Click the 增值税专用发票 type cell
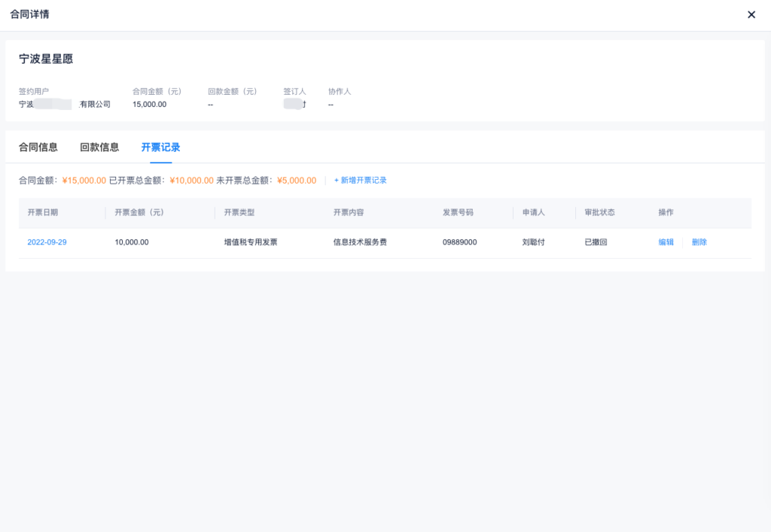This screenshot has width=771, height=532. (x=251, y=242)
